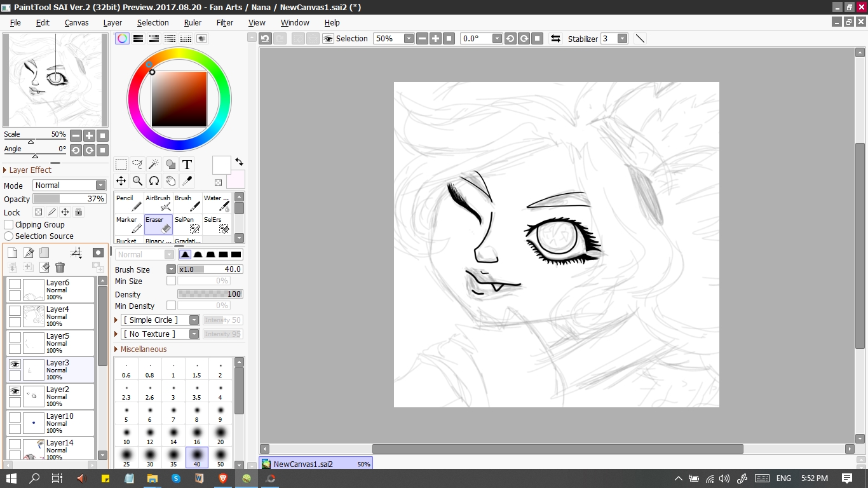Open the Ruler menu
The image size is (868, 488).
tap(193, 23)
